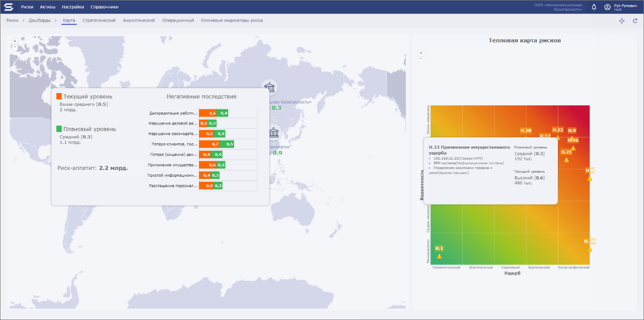This screenshot has height=320, width=644.
Task: Switch to the Ключевые индикаторы риска tab
Action: (232, 21)
